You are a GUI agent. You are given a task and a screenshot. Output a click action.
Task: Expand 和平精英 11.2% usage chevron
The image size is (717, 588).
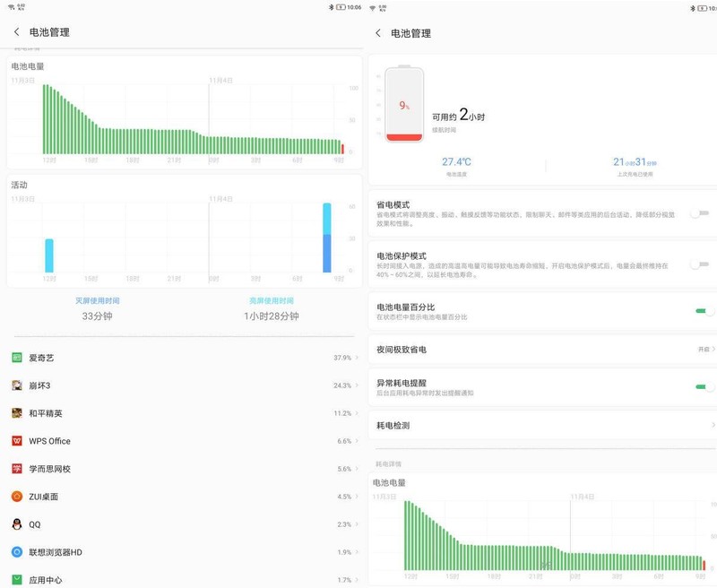357,413
